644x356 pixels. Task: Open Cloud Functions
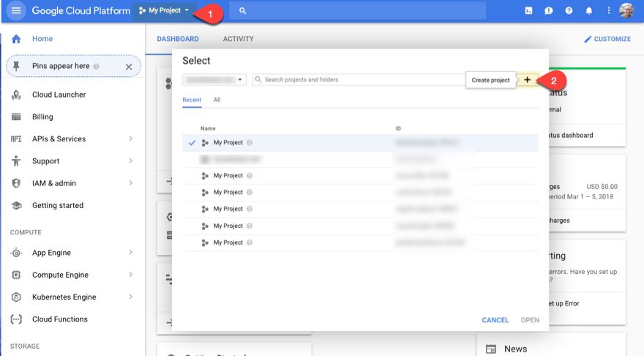pos(60,319)
